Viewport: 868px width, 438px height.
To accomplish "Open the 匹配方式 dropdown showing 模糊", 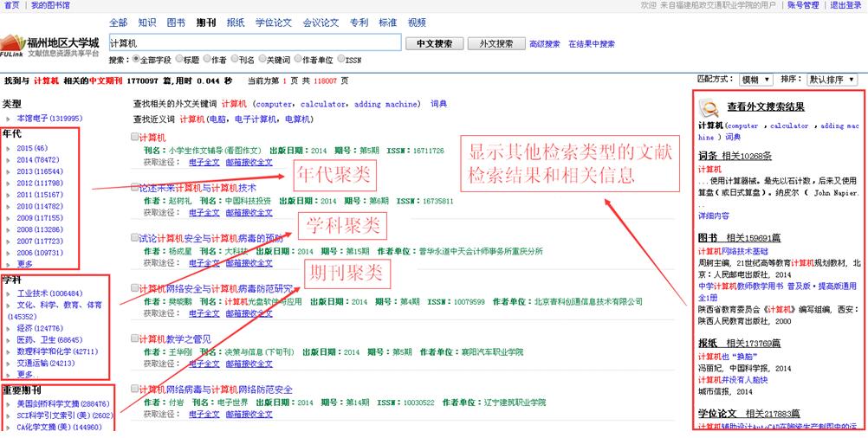I will [755, 80].
